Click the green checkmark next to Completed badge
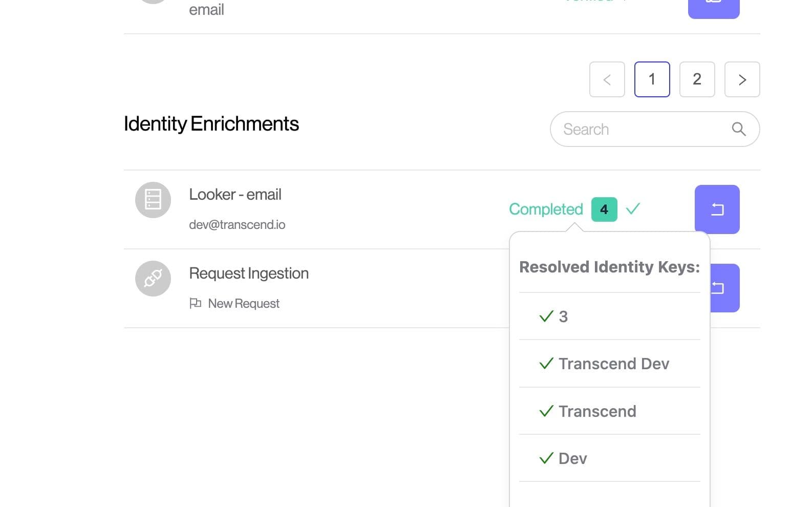Screen dimensions: 812x507 (633, 209)
